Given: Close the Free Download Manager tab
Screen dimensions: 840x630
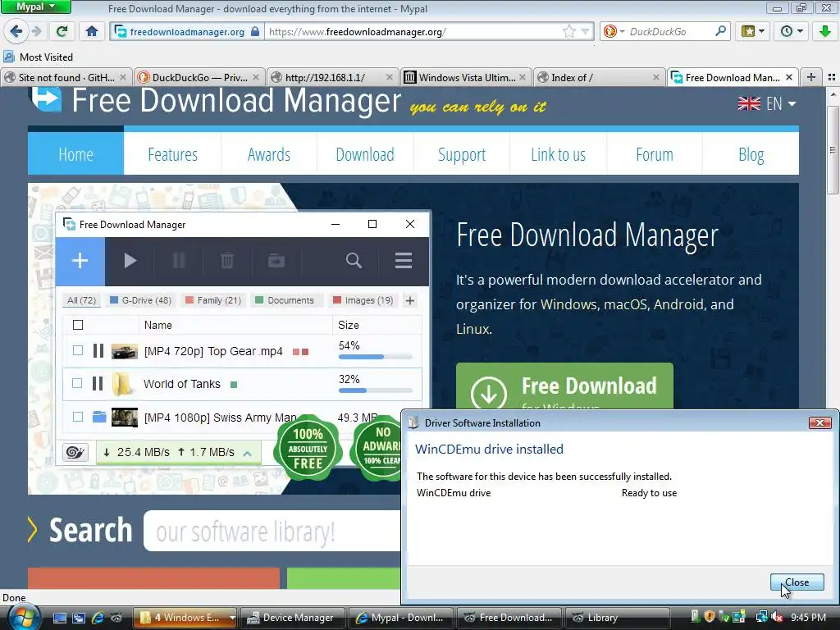Looking at the screenshot, I should (x=788, y=78).
